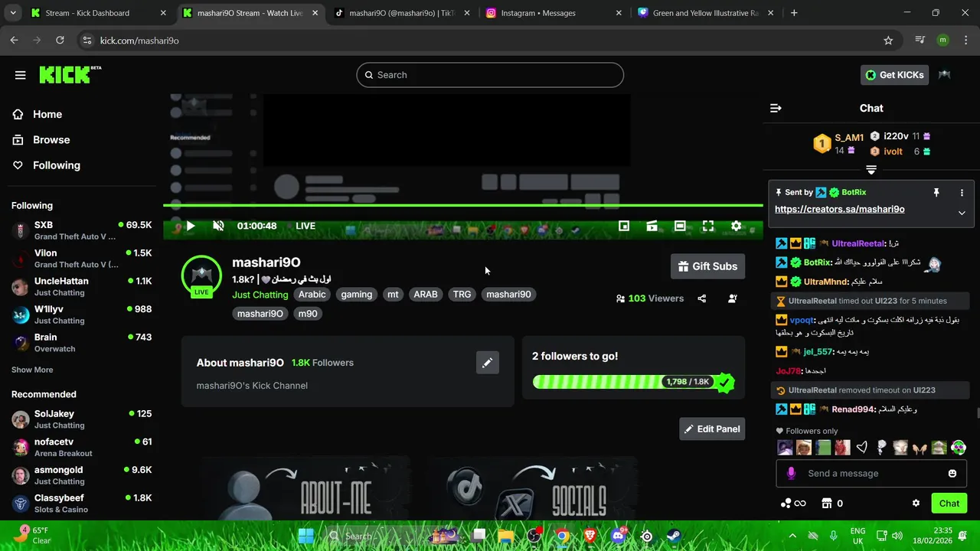Click the Send a message field
Screen dimensions: 980x551
click(871, 474)
